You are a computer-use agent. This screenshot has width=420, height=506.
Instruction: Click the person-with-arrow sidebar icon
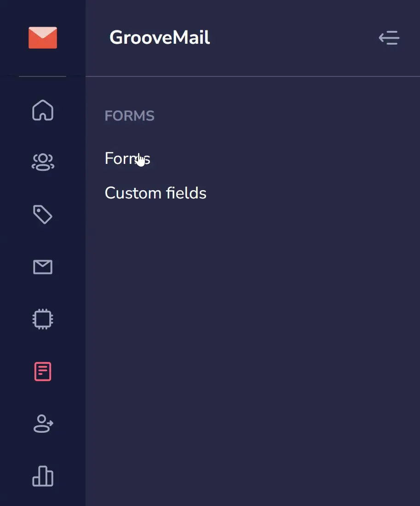tap(43, 424)
